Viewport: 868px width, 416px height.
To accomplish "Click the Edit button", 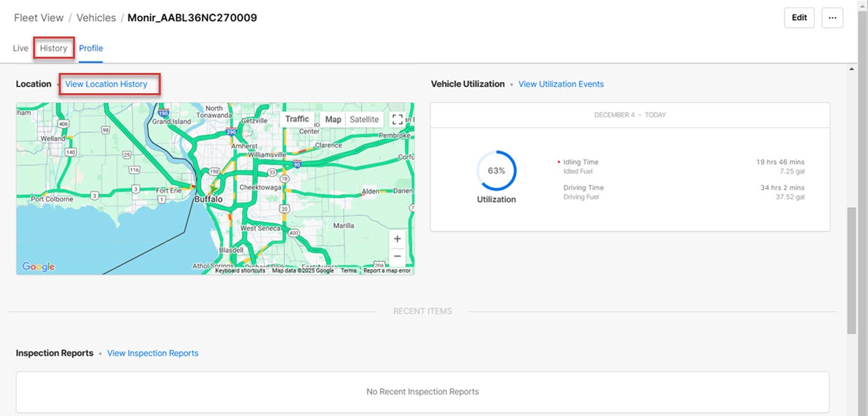I will point(798,18).
